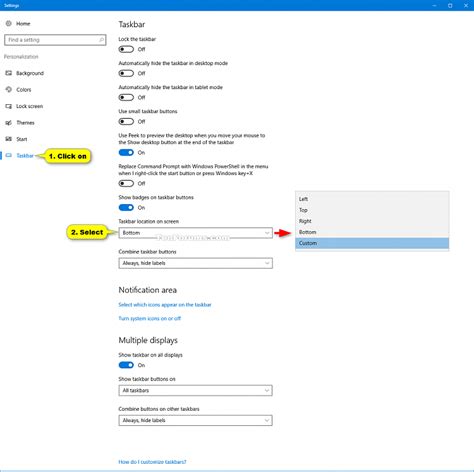
Task: Toggle Replace Command Prompt with PowerShell
Action: [126, 183]
